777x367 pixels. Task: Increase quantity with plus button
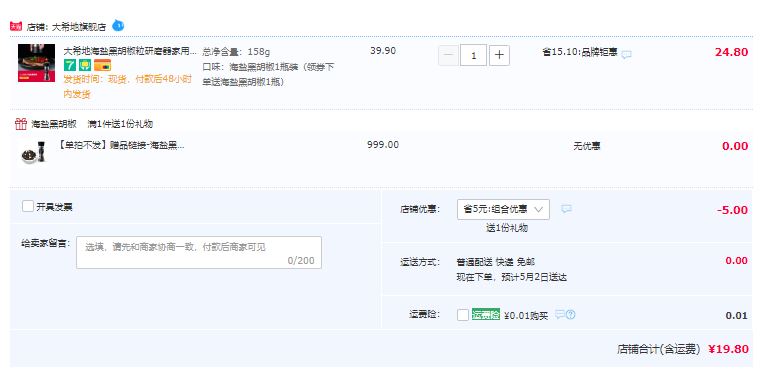tap(500, 55)
